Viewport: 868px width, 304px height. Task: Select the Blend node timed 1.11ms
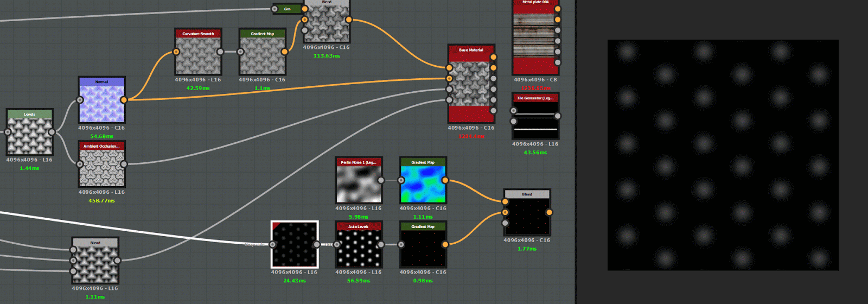tap(95, 261)
